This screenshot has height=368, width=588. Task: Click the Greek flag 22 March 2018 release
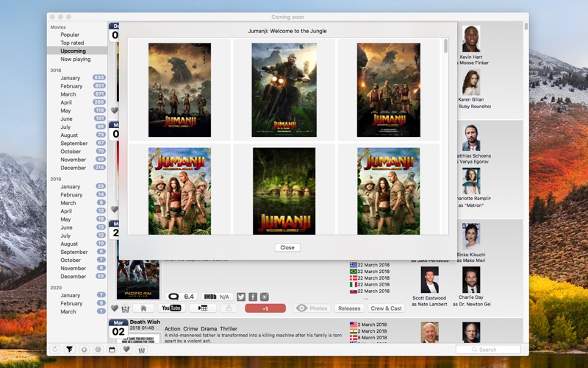click(370, 265)
